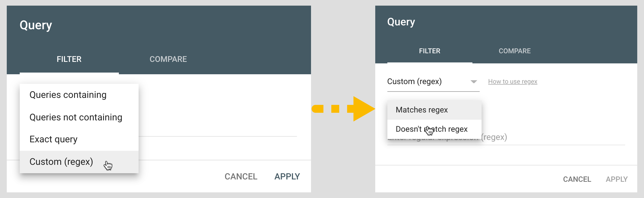Image resolution: width=644 pixels, height=198 pixels.
Task: Open COMPARE tab in dialog with query-type list
Action: [168, 59]
